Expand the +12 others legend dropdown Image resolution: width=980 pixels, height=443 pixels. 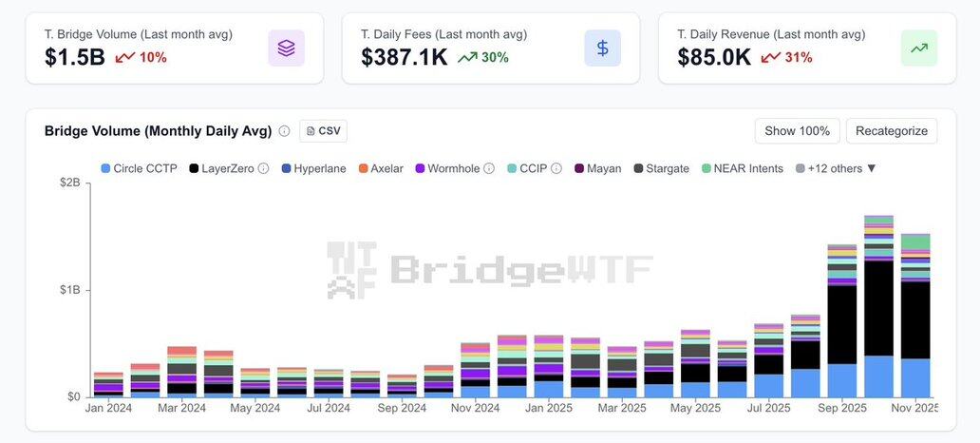835,168
